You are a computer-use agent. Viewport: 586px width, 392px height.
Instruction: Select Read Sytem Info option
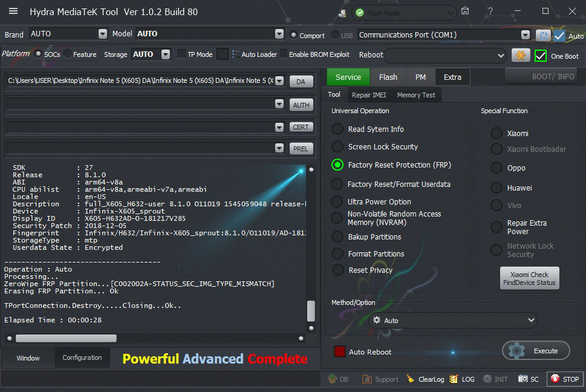[337, 129]
